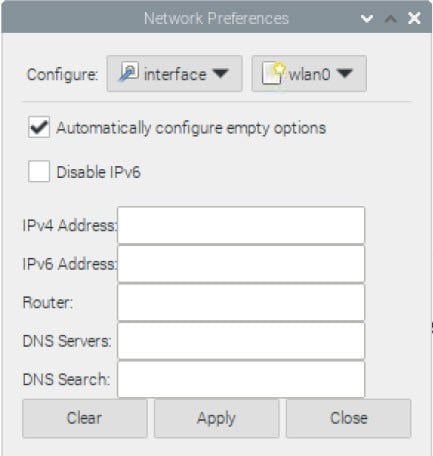Toggle Automatically configure empty options checkbox
This screenshot has width=433, height=456.
39,127
